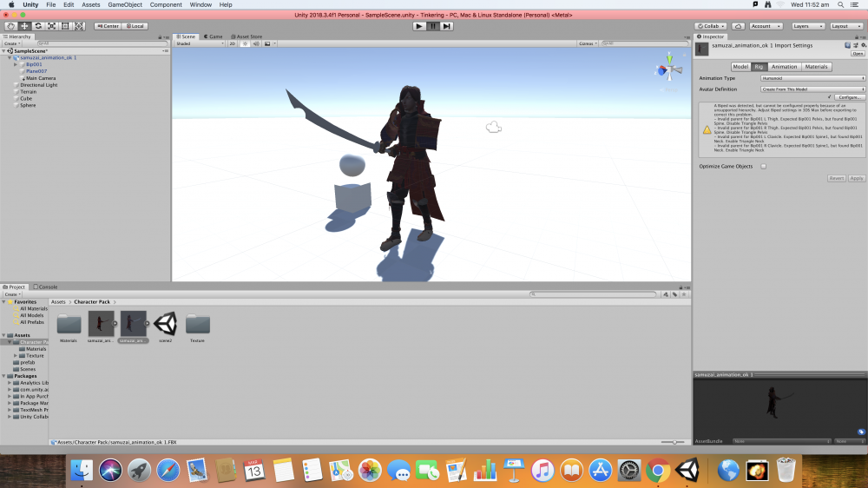Adjust the Project icon size slider
Viewport: 868px width, 488px height.
point(674,442)
